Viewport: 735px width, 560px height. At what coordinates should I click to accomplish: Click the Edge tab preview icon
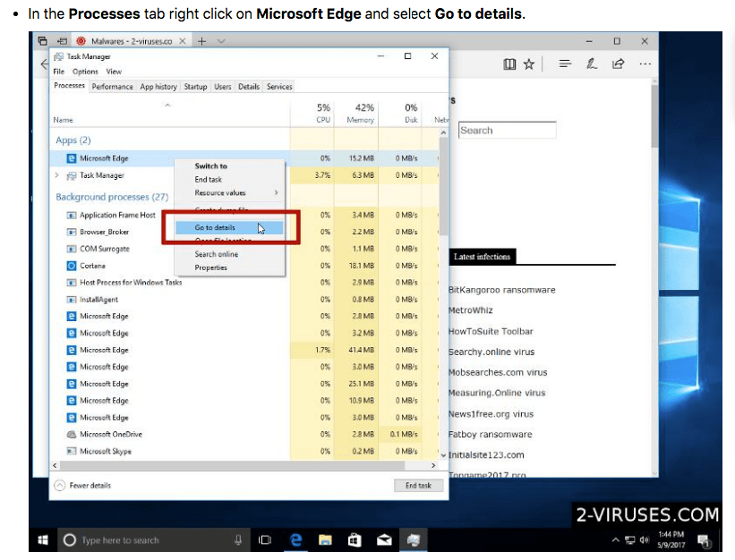pyautogui.click(x=43, y=41)
